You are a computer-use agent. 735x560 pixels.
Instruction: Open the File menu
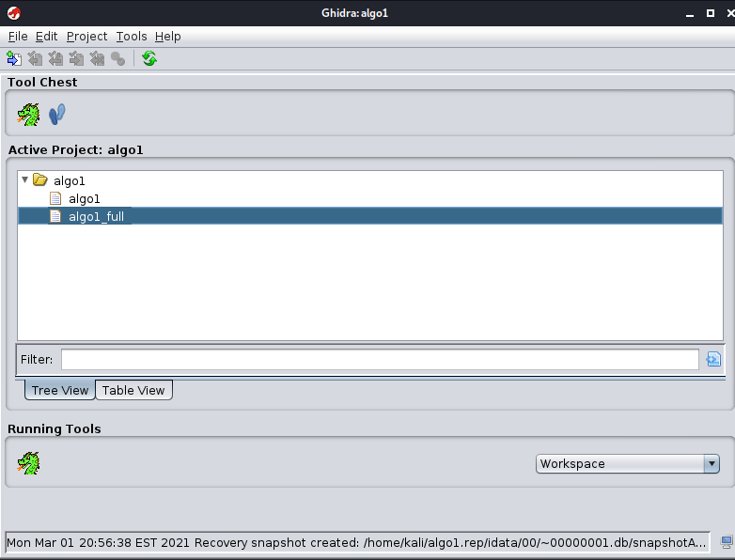click(x=18, y=37)
